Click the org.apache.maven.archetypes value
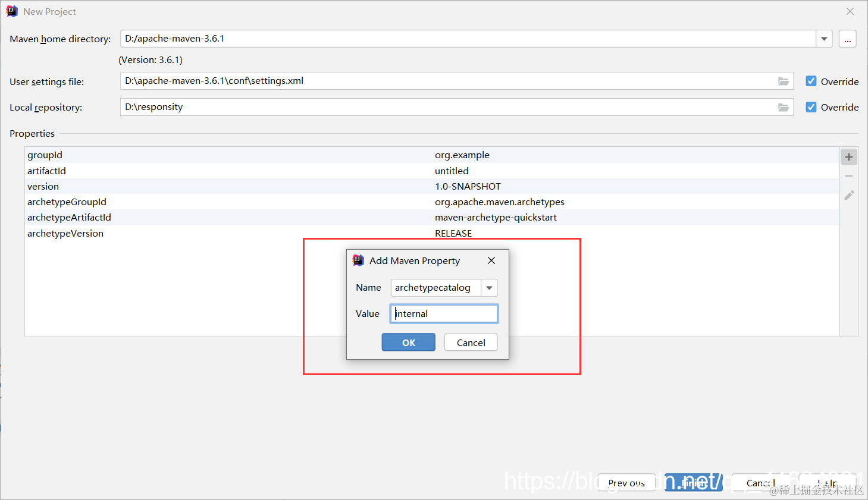Screen dimensions: 868x500 pos(500,202)
